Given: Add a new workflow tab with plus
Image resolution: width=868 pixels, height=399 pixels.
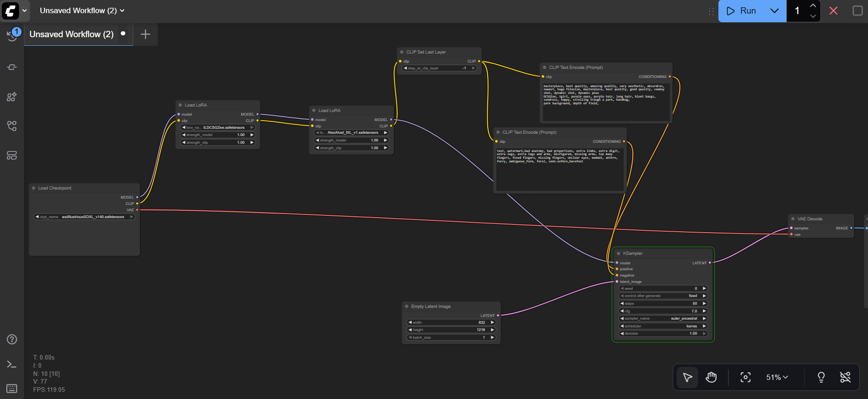Looking at the screenshot, I should [145, 34].
